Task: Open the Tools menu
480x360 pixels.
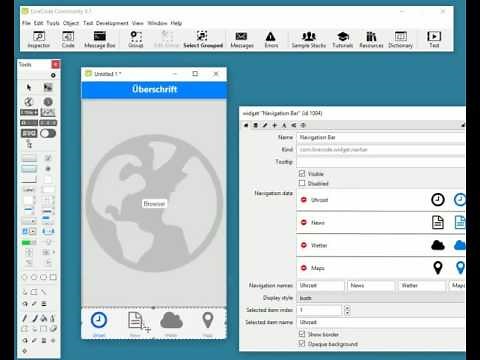Action: coord(53,23)
